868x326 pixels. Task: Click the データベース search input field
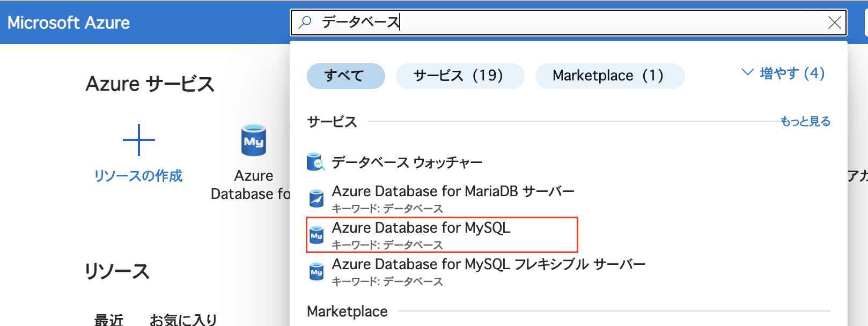tap(569, 23)
